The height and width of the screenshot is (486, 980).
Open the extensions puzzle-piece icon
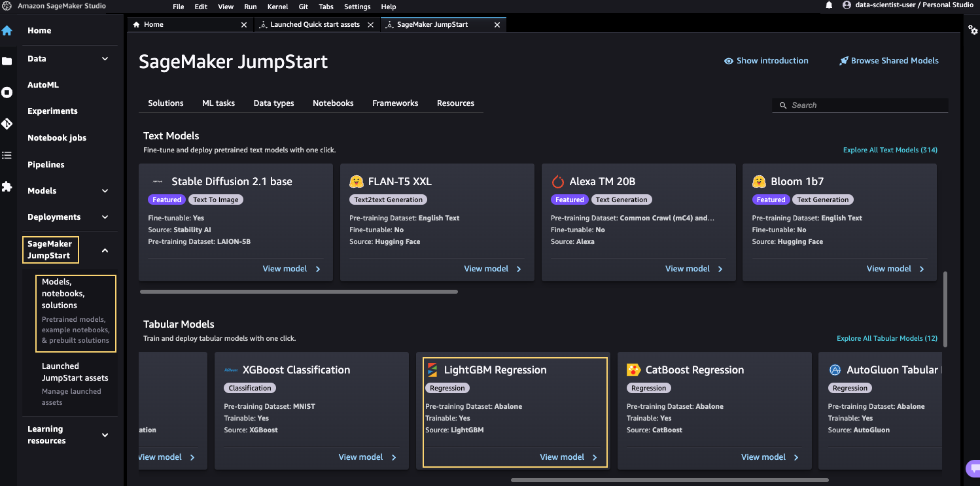(x=7, y=186)
